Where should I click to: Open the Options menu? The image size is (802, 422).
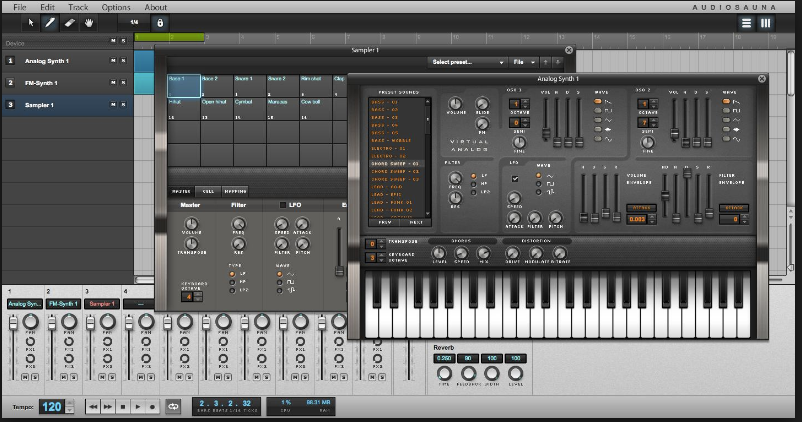click(116, 7)
